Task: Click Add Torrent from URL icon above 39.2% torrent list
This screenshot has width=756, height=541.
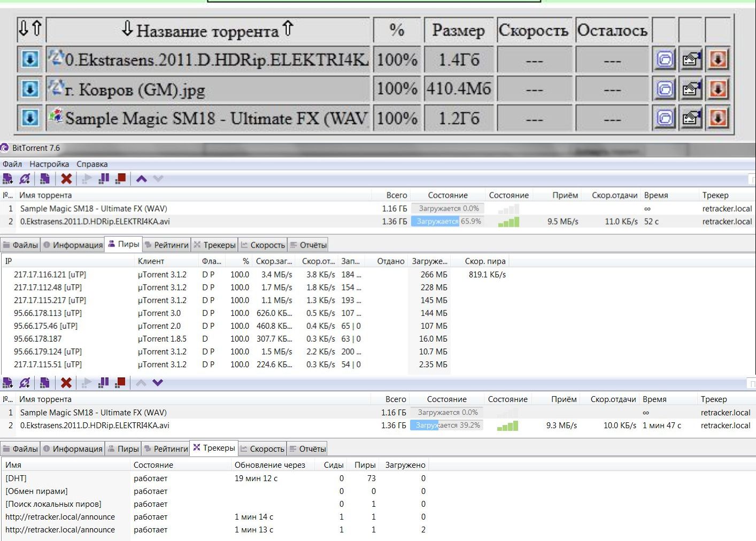Action: [x=25, y=382]
